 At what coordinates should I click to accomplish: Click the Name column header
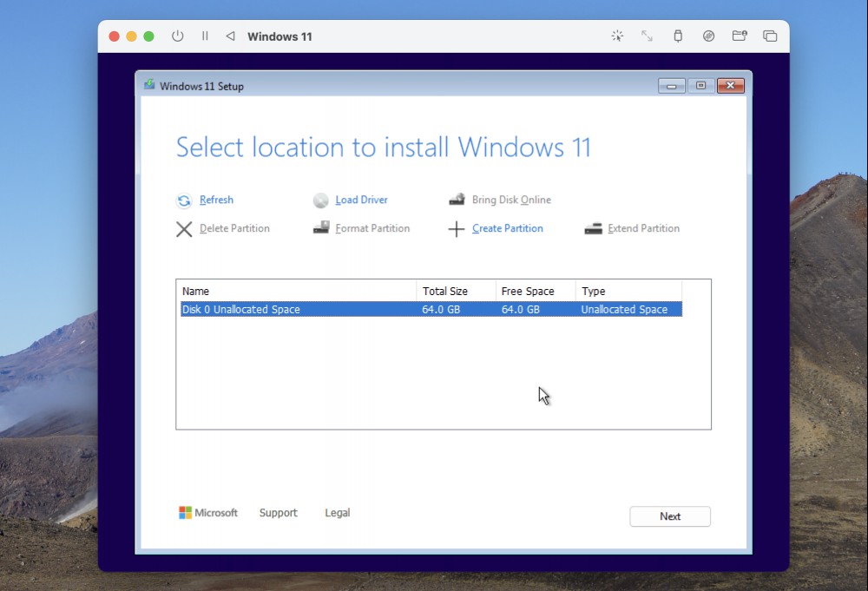[x=298, y=291]
